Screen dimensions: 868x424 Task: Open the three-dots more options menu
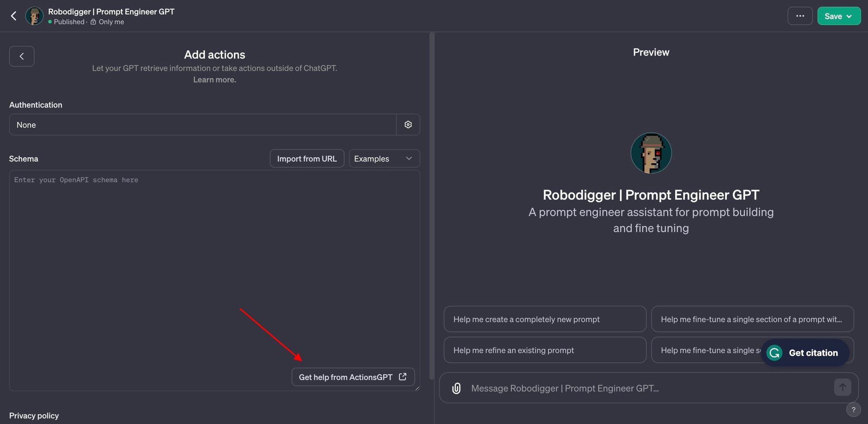(x=800, y=16)
